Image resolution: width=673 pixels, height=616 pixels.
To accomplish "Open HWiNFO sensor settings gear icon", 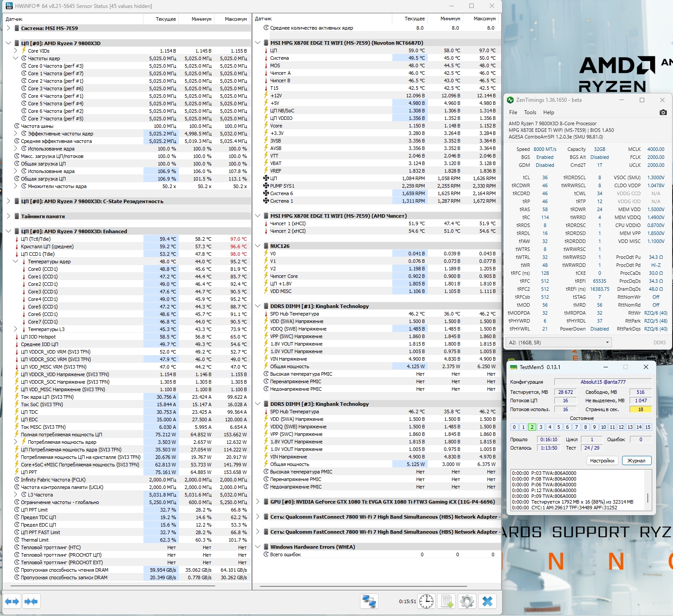I will click(467, 601).
